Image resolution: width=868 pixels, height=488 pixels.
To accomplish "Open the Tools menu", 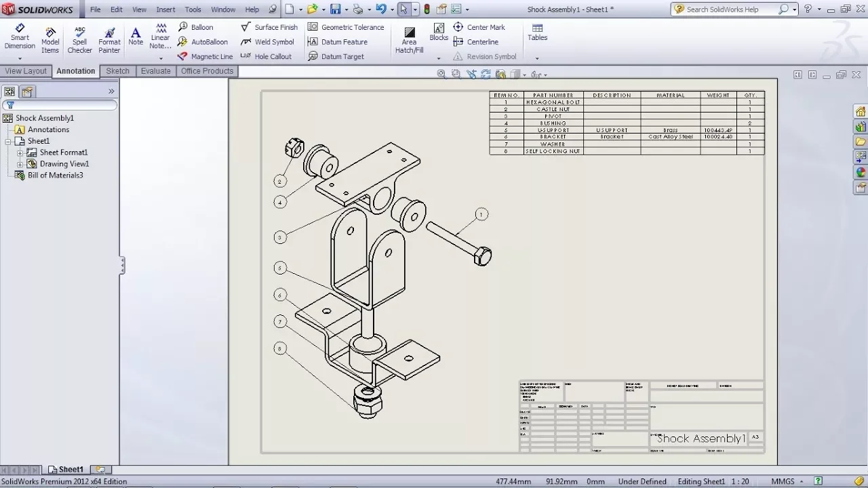I will point(193,9).
